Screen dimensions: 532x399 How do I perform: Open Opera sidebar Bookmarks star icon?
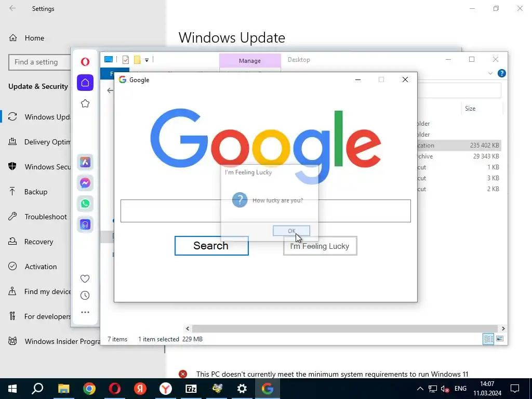85,103
